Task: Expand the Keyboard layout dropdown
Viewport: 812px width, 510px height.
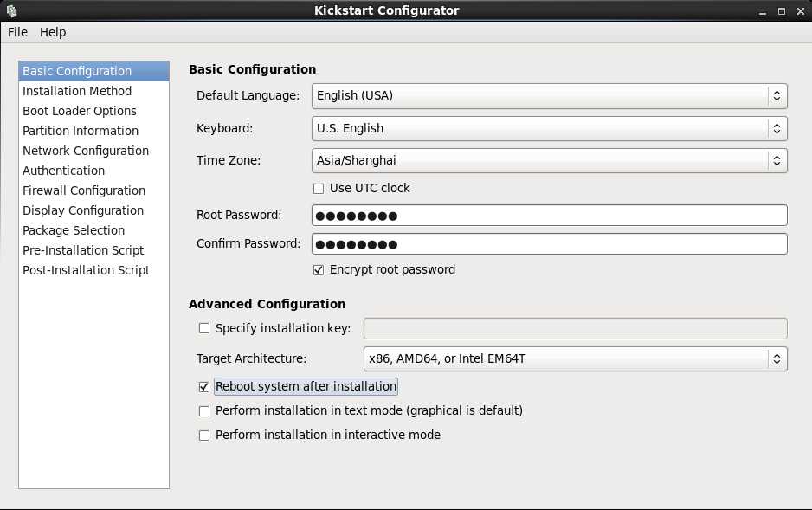Action: (x=550, y=128)
